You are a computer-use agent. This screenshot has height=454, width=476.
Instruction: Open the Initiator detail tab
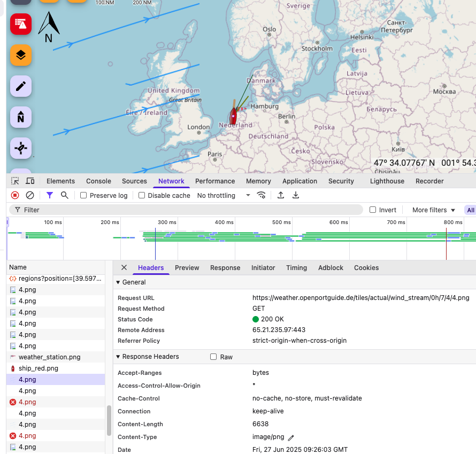coord(263,268)
